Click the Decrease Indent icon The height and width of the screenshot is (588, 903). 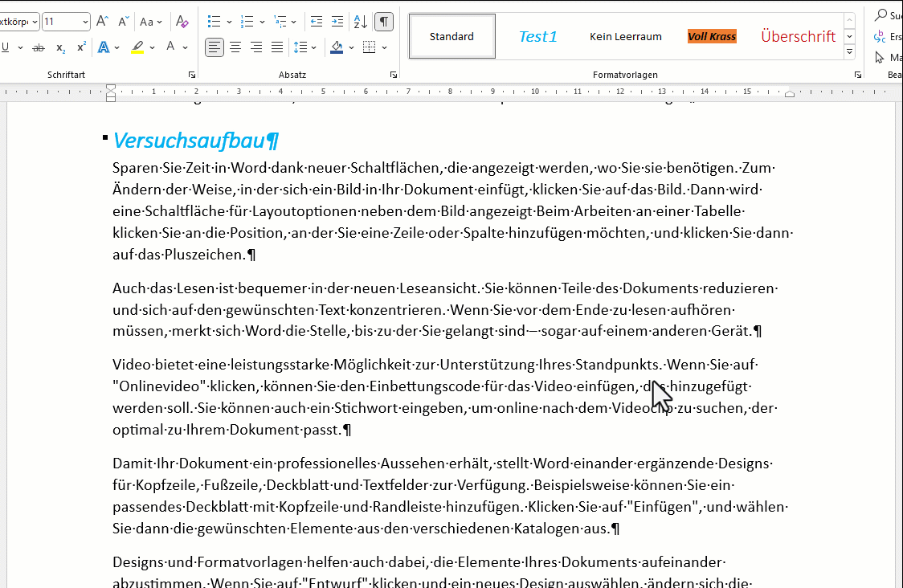point(317,22)
